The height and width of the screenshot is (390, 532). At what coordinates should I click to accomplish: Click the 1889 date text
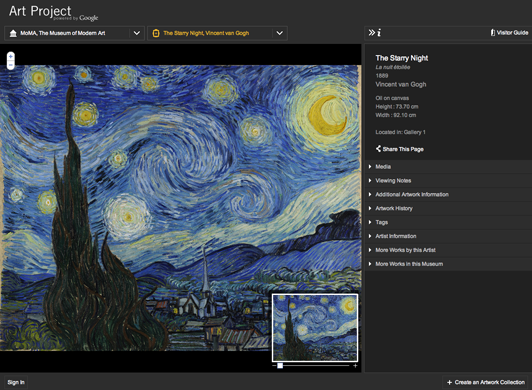coord(382,76)
